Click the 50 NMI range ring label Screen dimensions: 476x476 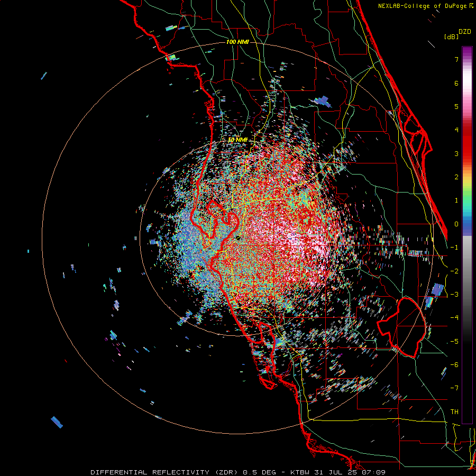(237, 140)
